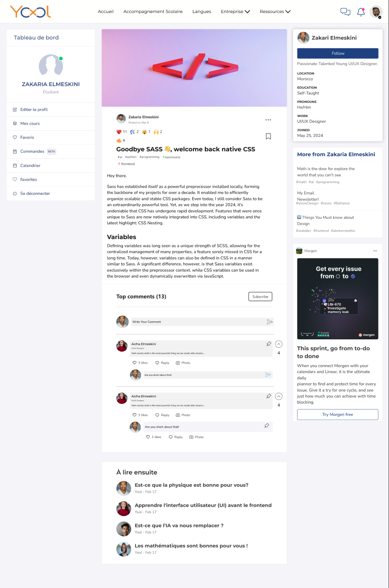
Task: Open 'Apprendre l'interface utilisateur (UI)' article
Action: tap(203, 505)
